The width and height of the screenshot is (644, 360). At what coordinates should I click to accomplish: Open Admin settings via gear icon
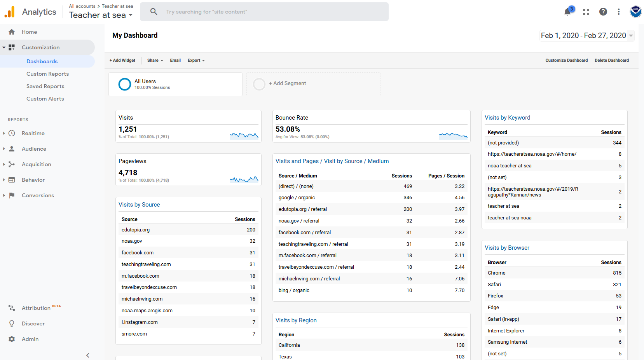(x=12, y=339)
